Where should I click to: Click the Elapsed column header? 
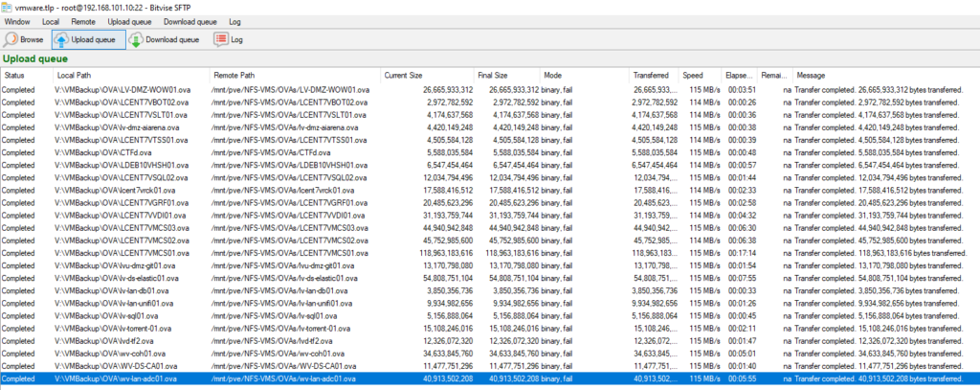tap(740, 75)
